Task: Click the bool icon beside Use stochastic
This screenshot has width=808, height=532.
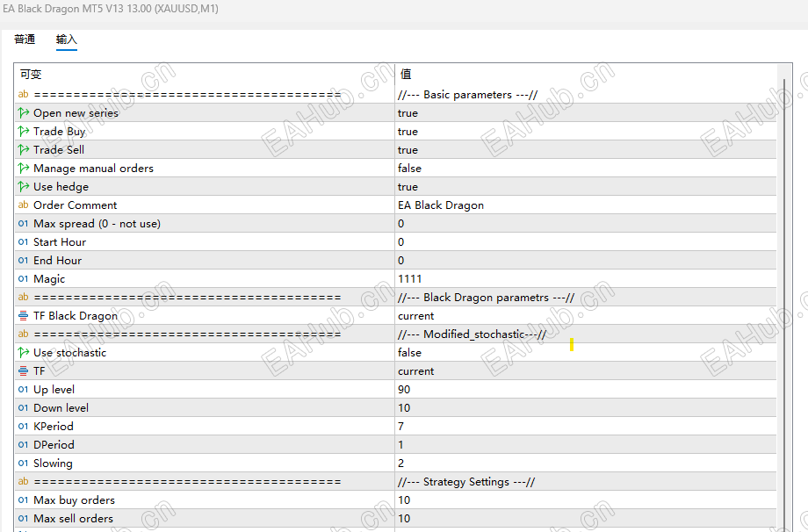Action: (x=23, y=352)
